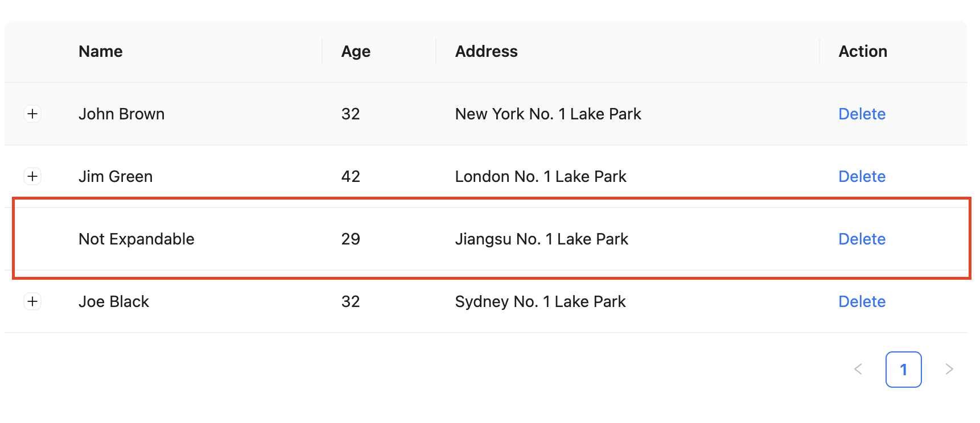Viewport: 980px width, 423px height.
Task: Click the Jiangsu No. 1 Lake Park address
Action: tap(542, 239)
